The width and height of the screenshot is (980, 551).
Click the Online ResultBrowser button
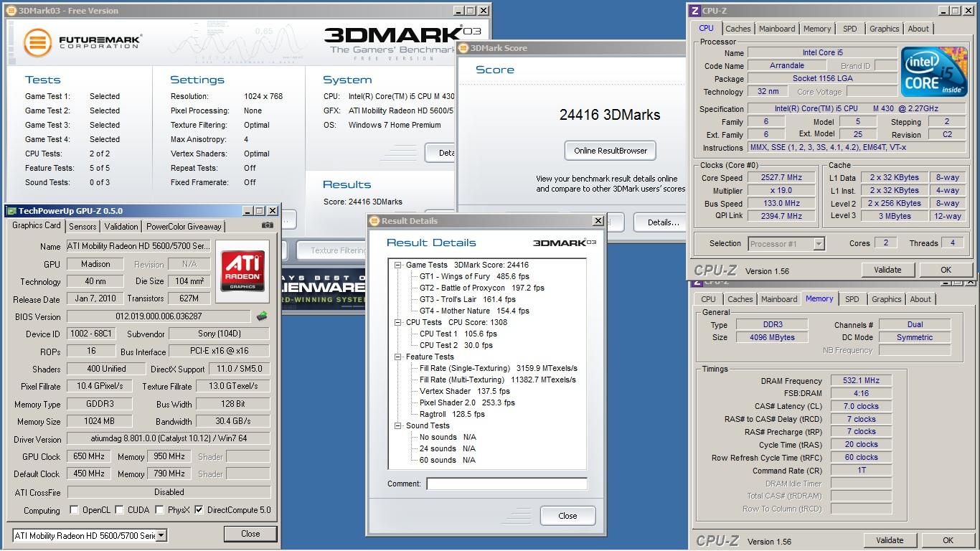[611, 151]
